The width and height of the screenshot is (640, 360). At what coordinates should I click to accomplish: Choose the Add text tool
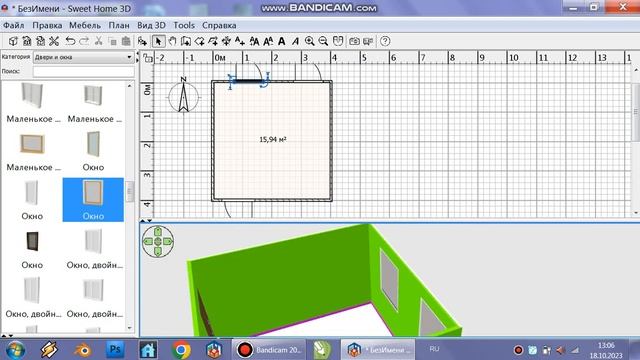click(240, 41)
